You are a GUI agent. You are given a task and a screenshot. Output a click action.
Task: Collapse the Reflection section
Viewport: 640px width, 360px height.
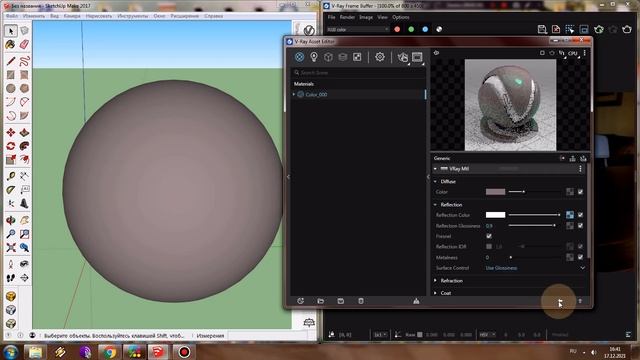pos(435,204)
